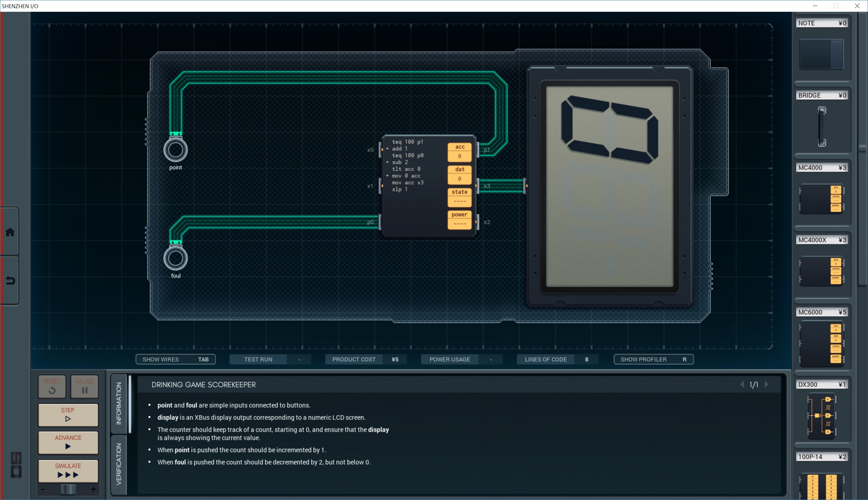Select the MC4000X microcontroller part
Image resolution: width=868 pixels, height=500 pixels.
tap(821, 271)
